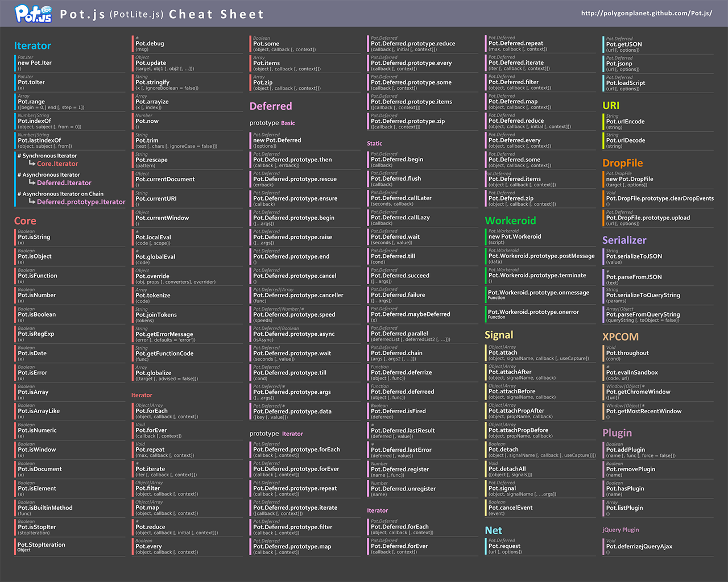Select the Pot.isRegExp entry
This screenshot has height=582, width=728.
pyautogui.click(x=71, y=334)
